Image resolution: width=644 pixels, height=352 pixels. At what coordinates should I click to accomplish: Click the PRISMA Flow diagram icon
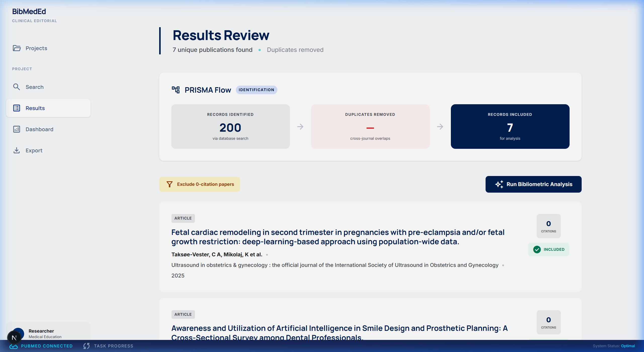click(x=176, y=90)
